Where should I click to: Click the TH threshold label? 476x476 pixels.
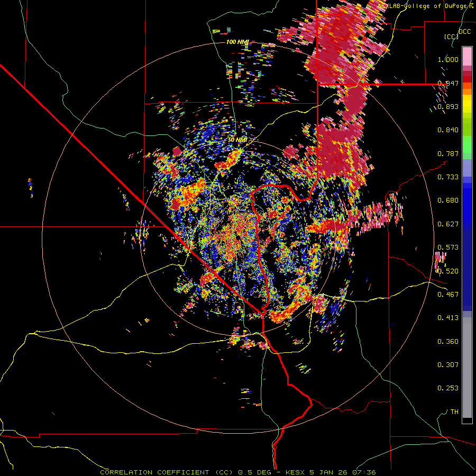click(x=454, y=412)
